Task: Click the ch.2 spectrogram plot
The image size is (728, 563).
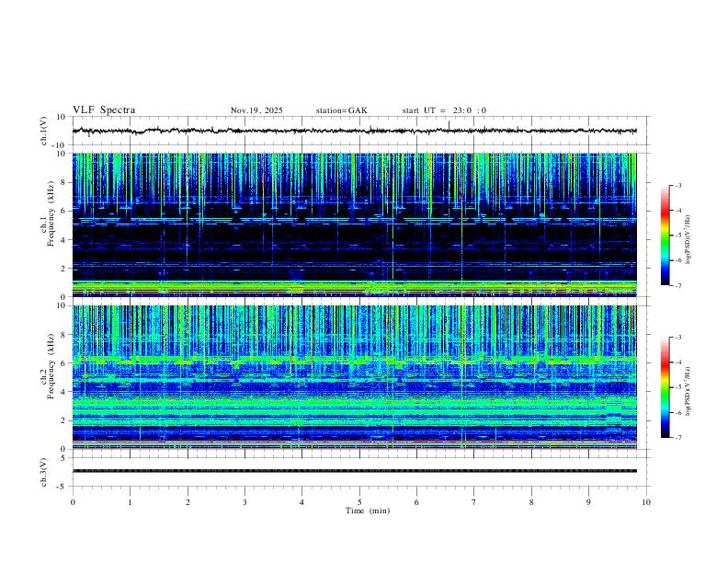Action: (354, 377)
